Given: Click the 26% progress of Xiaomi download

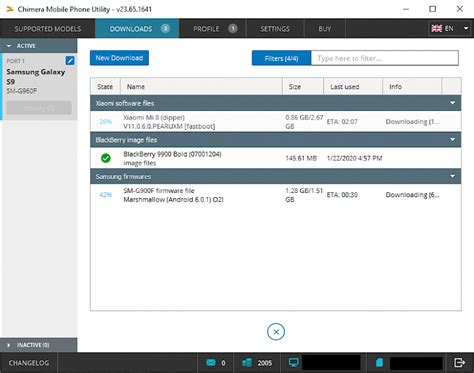Looking at the screenshot, I should click(x=105, y=122).
